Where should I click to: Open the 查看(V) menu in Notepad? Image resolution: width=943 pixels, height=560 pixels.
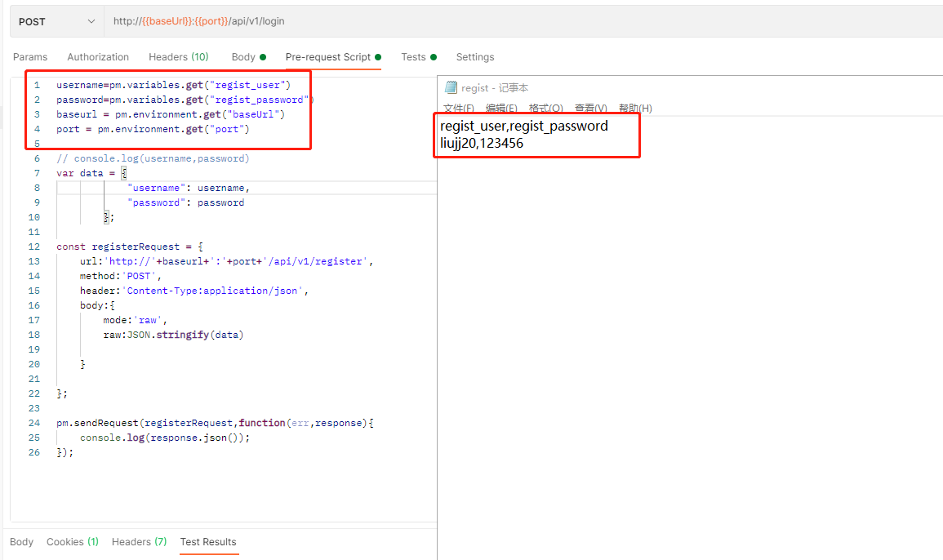tap(590, 109)
